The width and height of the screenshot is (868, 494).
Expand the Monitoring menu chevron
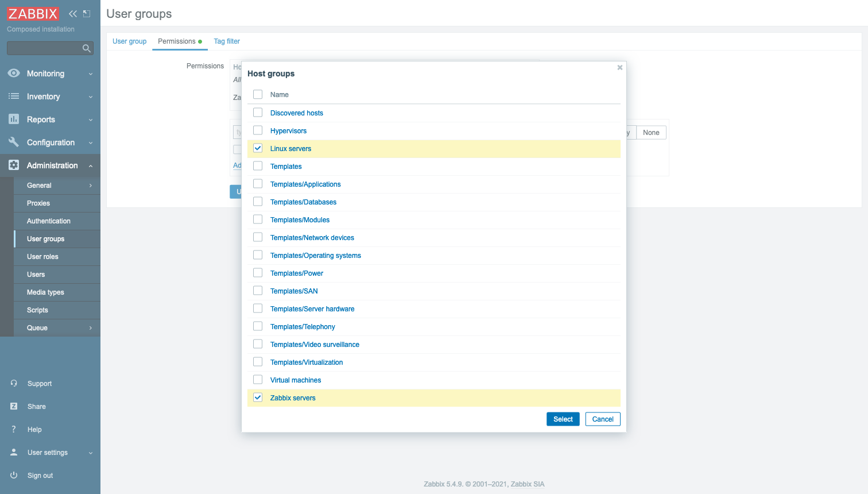pos(91,74)
